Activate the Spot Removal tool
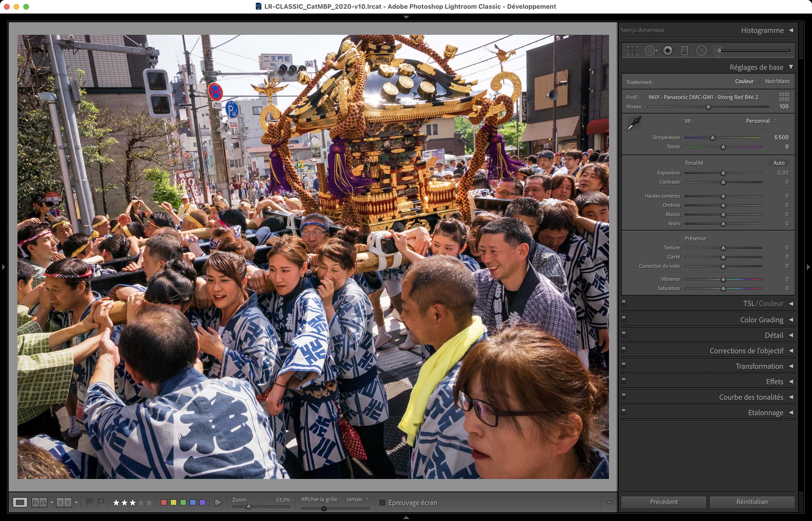Viewport: 812px width, 521px height. coord(650,51)
